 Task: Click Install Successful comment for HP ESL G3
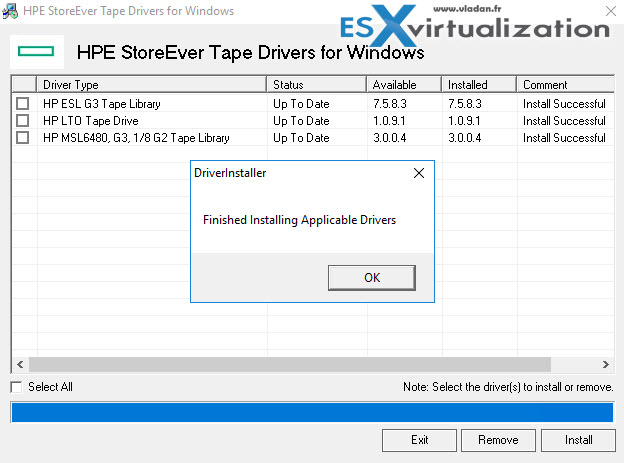(x=564, y=104)
